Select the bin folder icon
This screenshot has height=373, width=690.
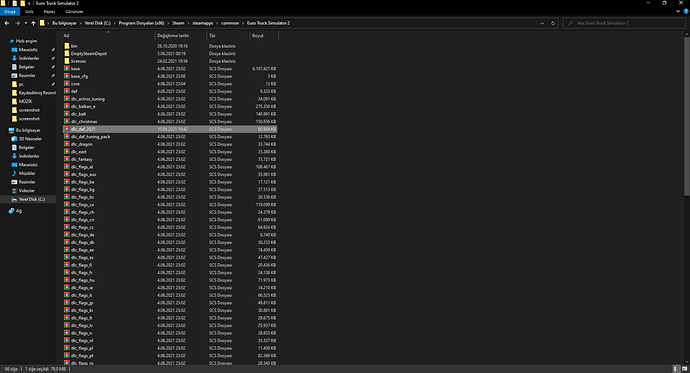pos(67,46)
